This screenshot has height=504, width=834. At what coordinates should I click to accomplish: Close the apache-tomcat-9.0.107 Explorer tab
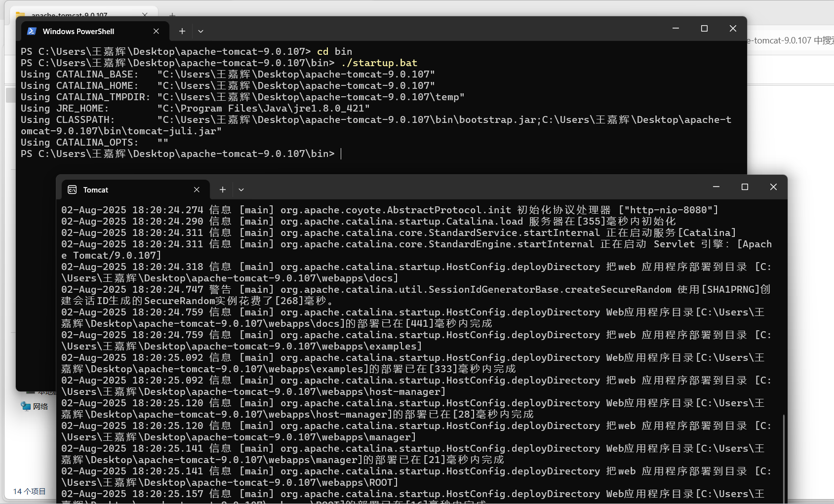pos(145,14)
